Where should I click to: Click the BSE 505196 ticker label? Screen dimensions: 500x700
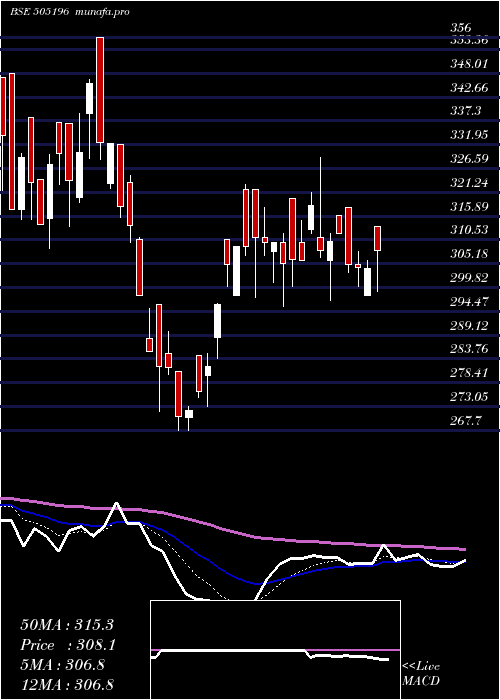click(39, 12)
